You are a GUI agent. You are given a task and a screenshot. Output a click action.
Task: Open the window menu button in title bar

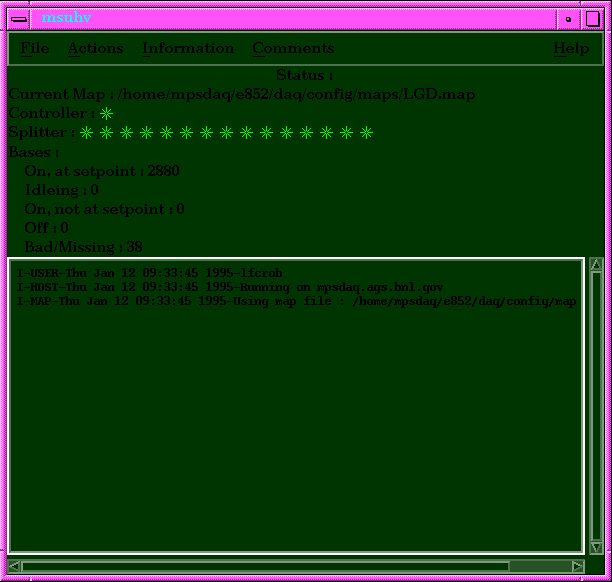click(20, 18)
